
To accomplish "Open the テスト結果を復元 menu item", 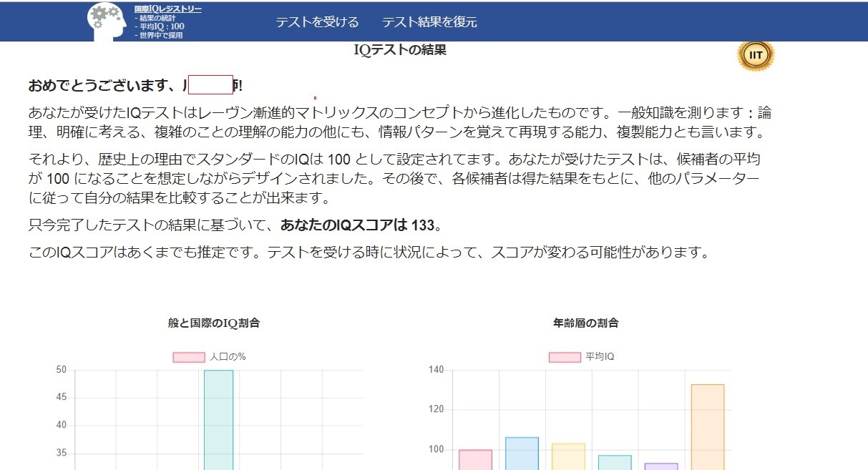I will coord(429,21).
